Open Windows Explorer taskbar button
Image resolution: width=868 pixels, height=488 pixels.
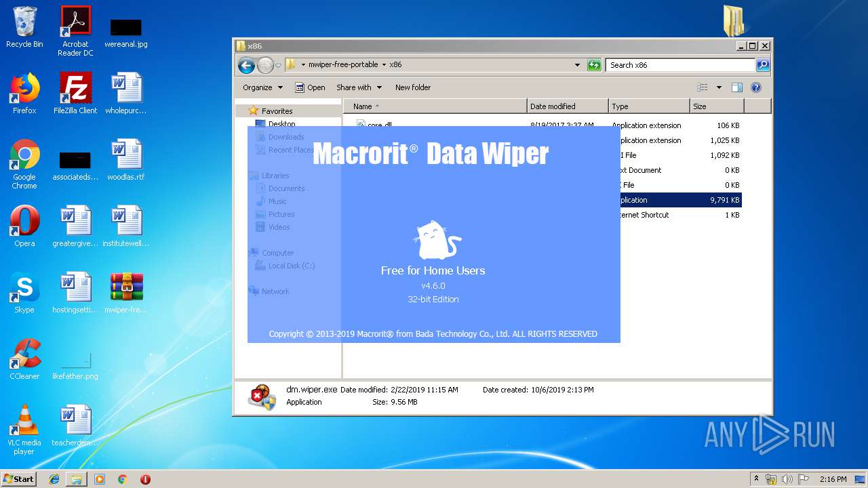77,479
